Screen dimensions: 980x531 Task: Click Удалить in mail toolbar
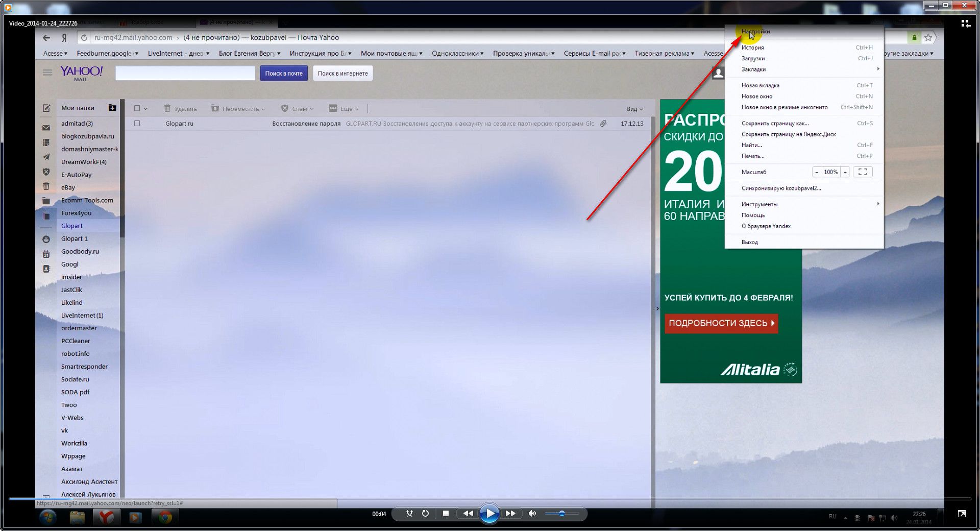[180, 109]
